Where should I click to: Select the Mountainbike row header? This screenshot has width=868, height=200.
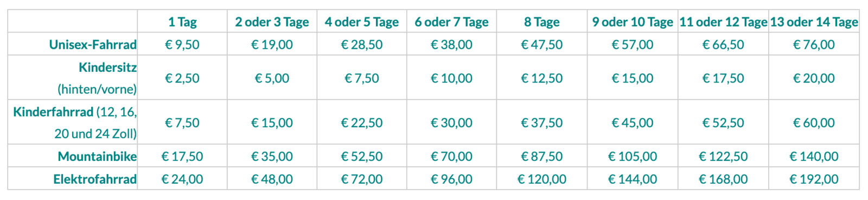97,157
